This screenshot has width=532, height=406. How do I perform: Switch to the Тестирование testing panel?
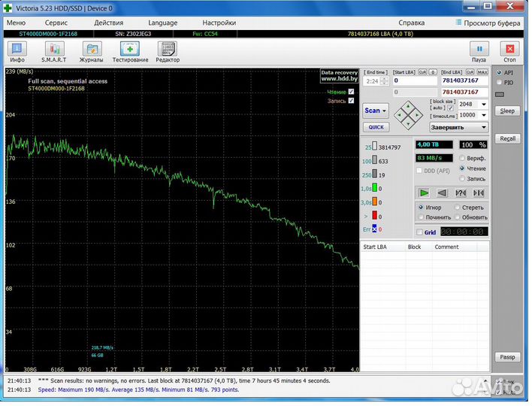130,52
